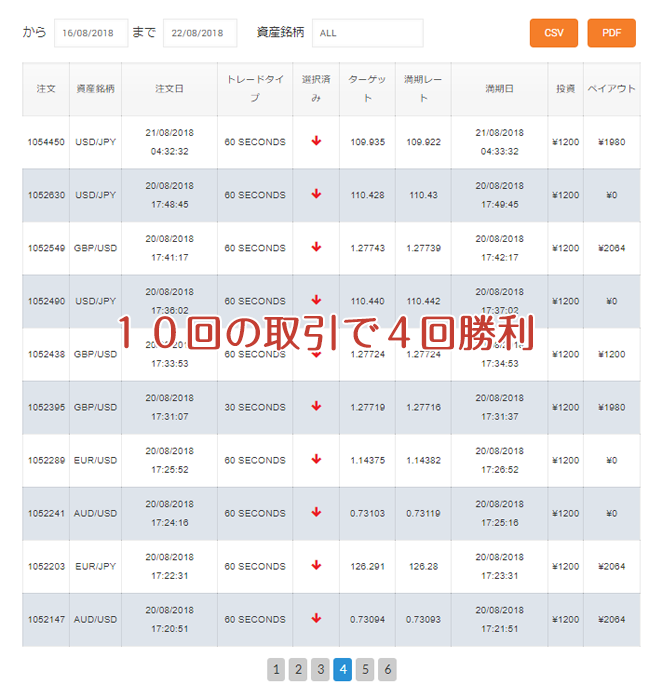This screenshot has width=660, height=700.
Task: Click red down arrow in order 1052147 row
Action: (316, 618)
